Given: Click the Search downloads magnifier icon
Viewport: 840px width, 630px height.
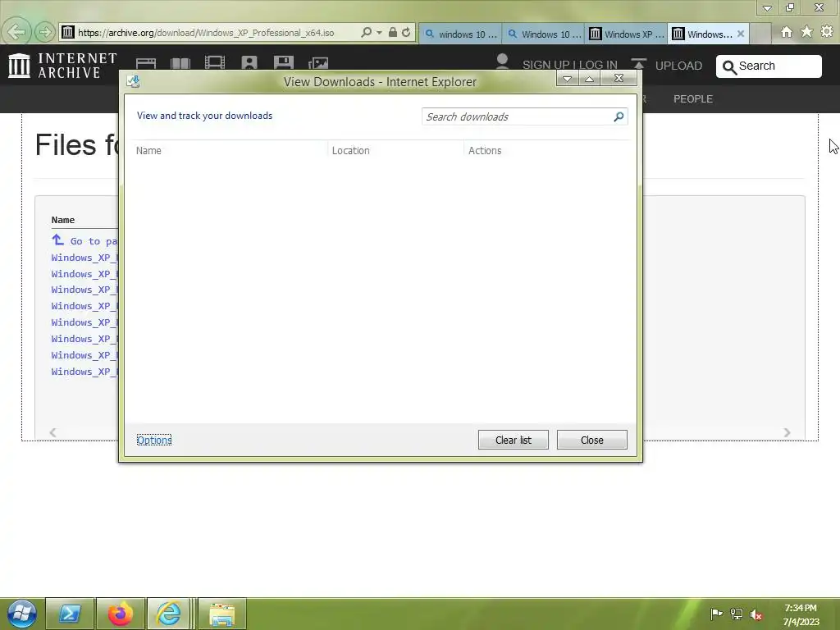Looking at the screenshot, I should [x=619, y=116].
